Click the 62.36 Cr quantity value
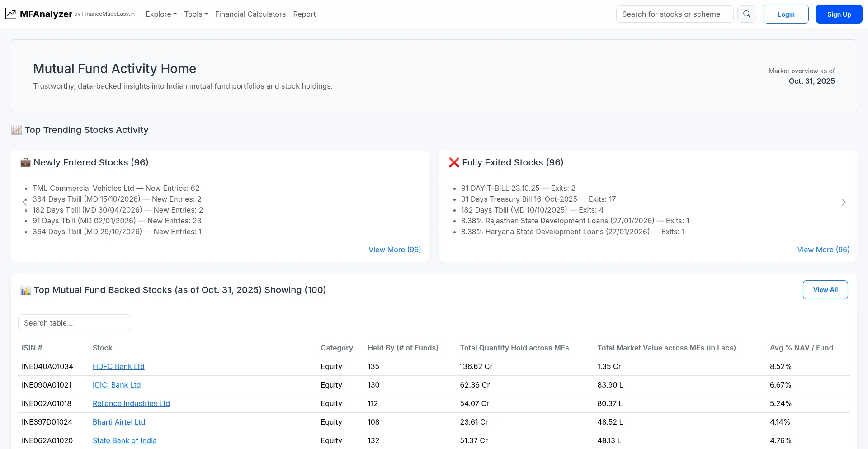The image size is (868, 449). (475, 385)
